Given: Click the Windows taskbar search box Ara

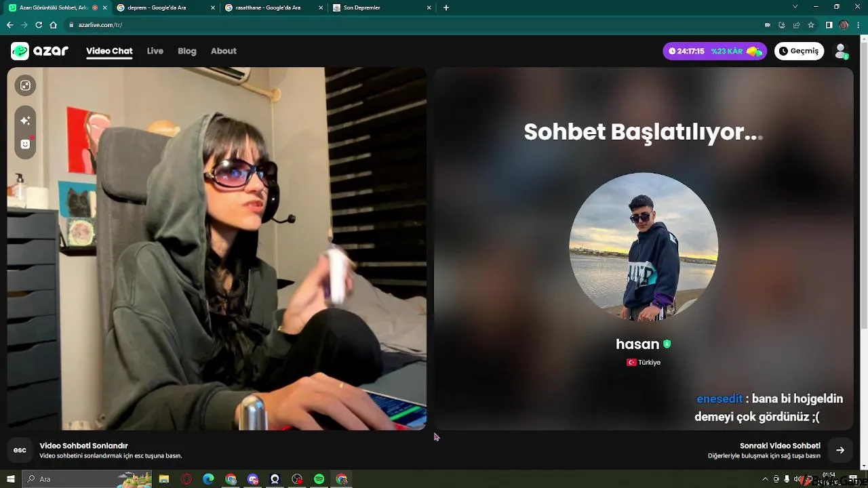Looking at the screenshot, I should click(x=87, y=479).
